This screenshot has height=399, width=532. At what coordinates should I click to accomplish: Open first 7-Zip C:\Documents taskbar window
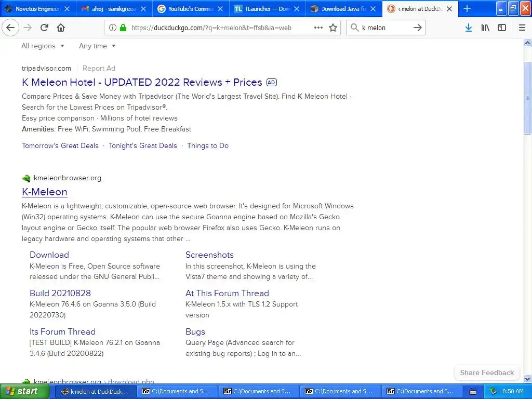[x=177, y=392]
